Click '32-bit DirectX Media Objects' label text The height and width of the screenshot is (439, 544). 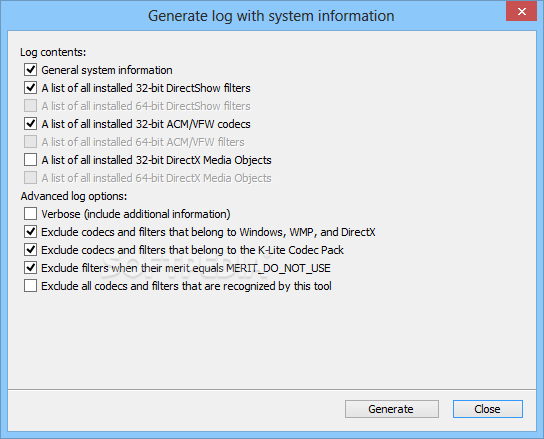point(203,160)
